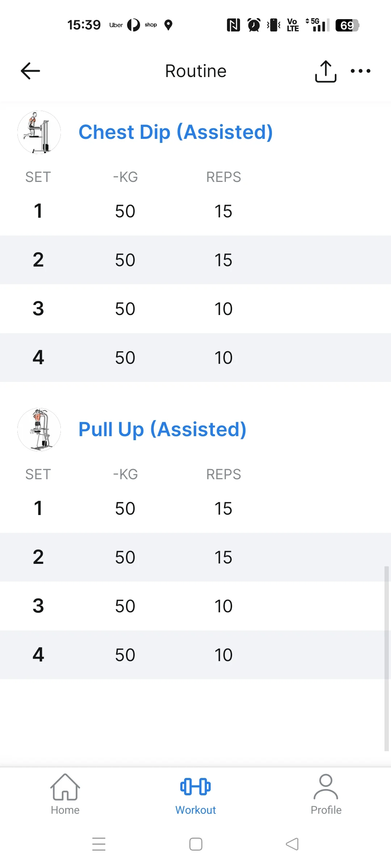Image resolution: width=391 pixels, height=868 pixels.
Task: Open Pull Up (Assisted) exercise details
Action: [x=163, y=429]
